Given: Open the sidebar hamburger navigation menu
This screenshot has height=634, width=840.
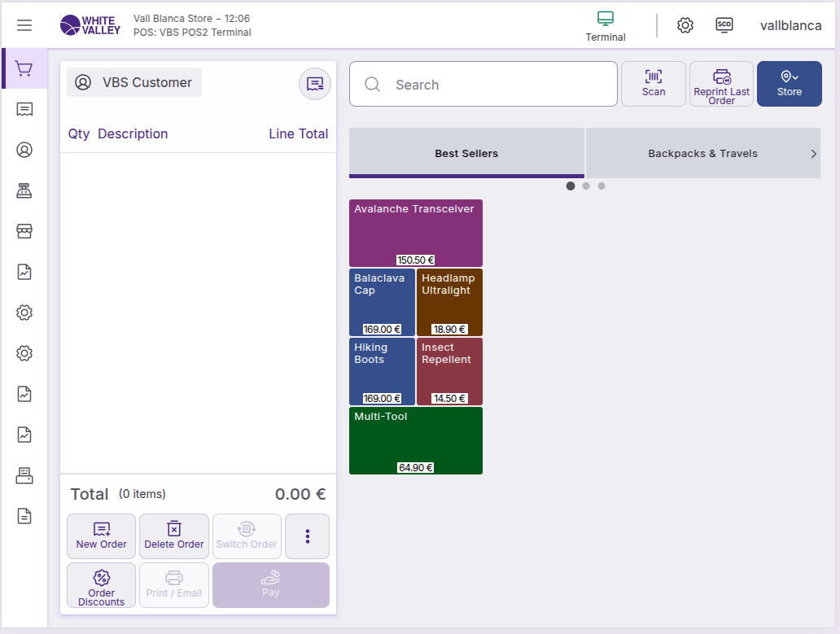Looking at the screenshot, I should point(24,25).
